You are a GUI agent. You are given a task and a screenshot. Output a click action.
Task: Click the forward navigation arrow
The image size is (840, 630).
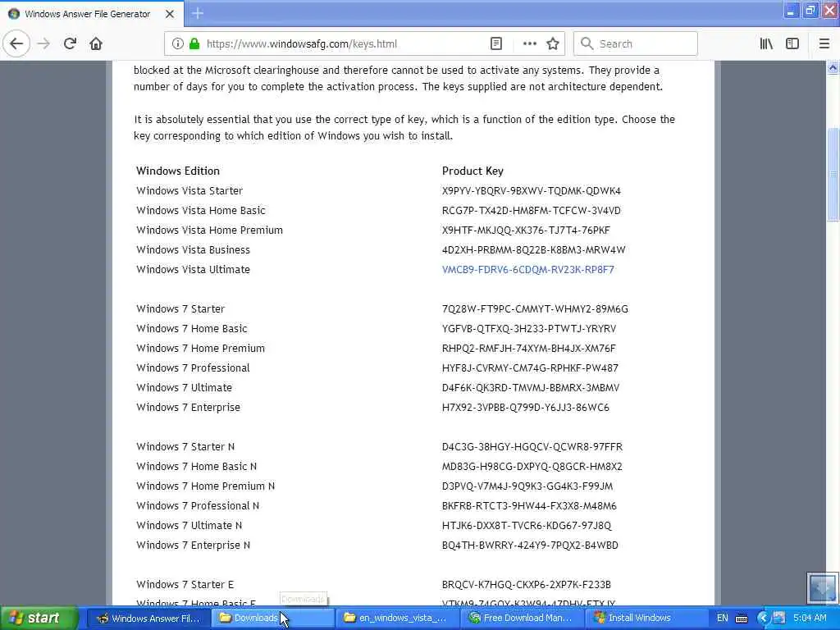click(x=43, y=43)
